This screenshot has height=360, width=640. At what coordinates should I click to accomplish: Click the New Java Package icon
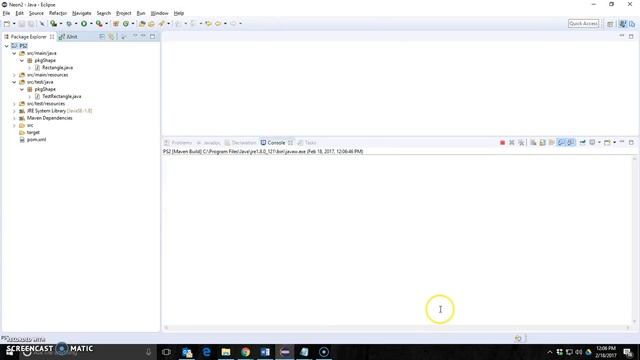click(x=116, y=24)
